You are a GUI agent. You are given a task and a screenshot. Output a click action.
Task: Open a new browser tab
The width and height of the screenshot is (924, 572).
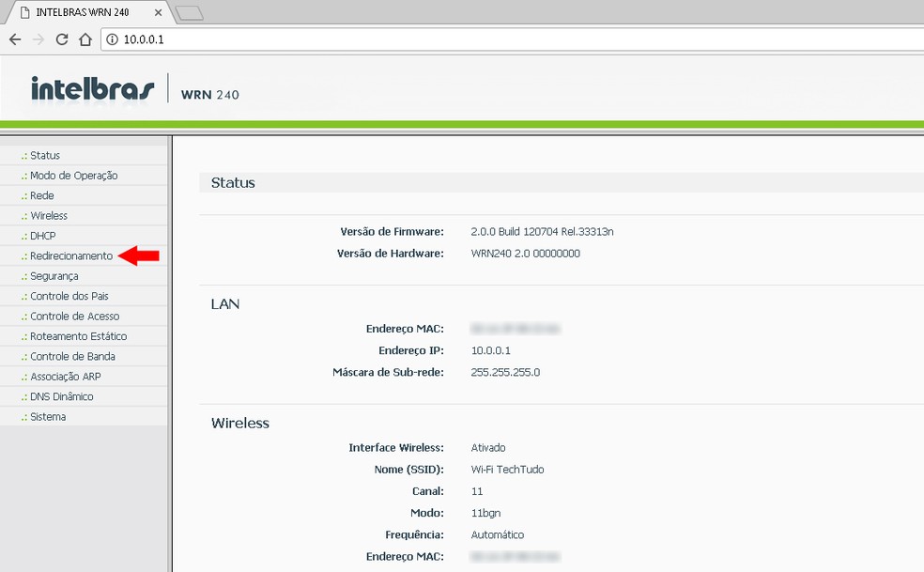pos(190,13)
